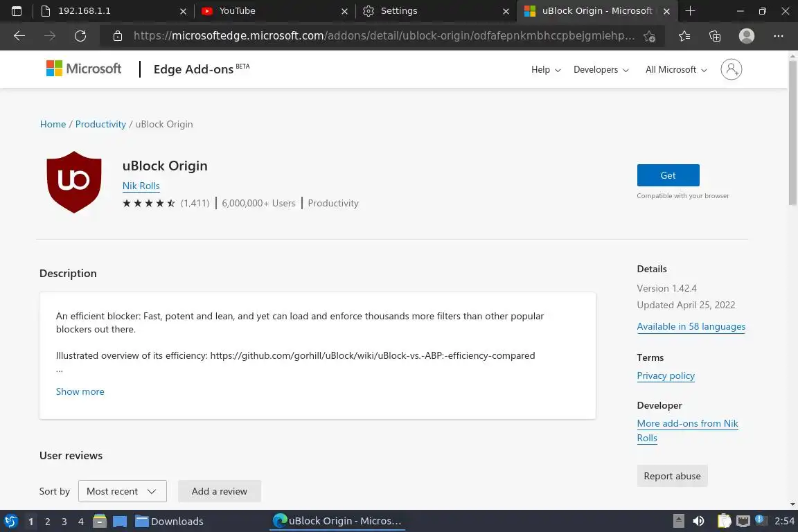Screen dimensions: 798x532
Task: Open the Home breadcrumb link
Action: pos(53,124)
